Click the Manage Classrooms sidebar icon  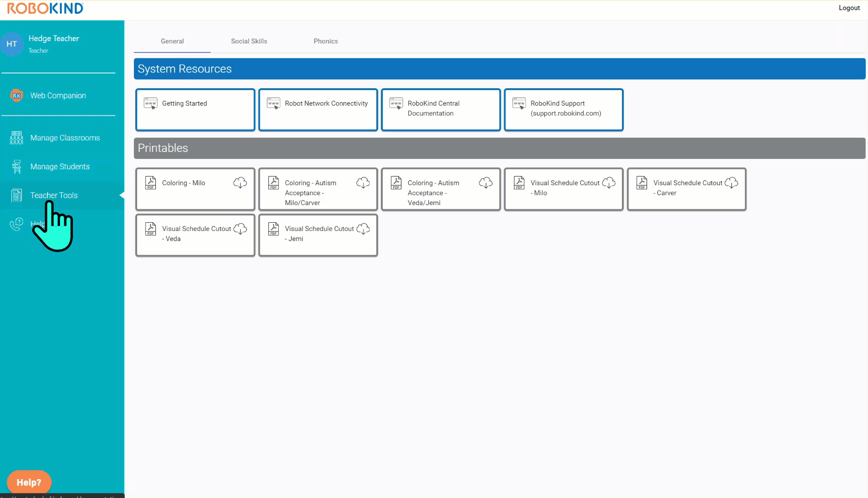pyautogui.click(x=17, y=138)
